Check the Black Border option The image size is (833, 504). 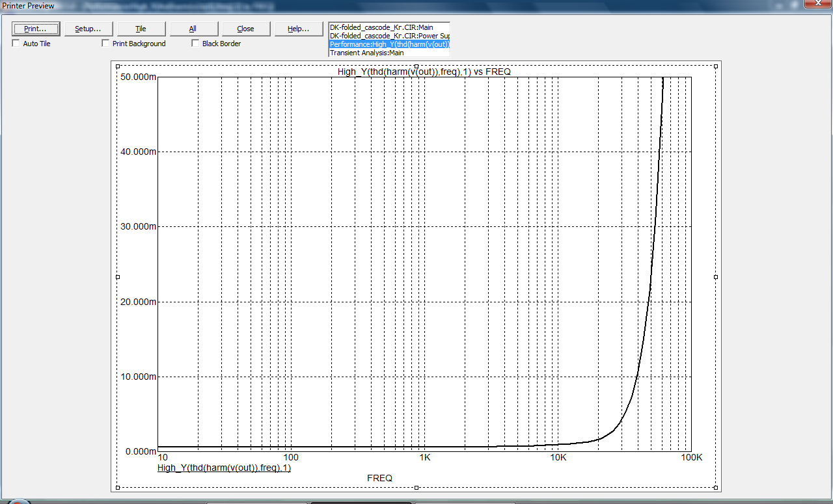pos(195,44)
